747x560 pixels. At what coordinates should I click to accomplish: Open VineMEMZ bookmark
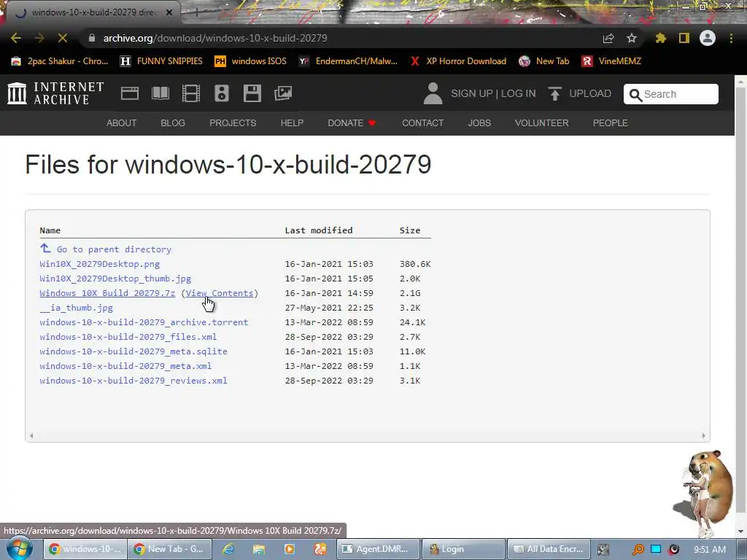tap(611, 61)
